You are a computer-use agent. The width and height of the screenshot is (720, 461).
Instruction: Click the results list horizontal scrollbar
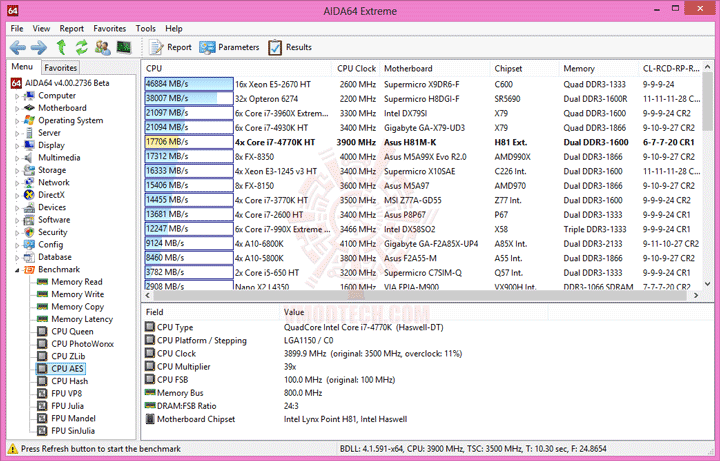(422, 295)
